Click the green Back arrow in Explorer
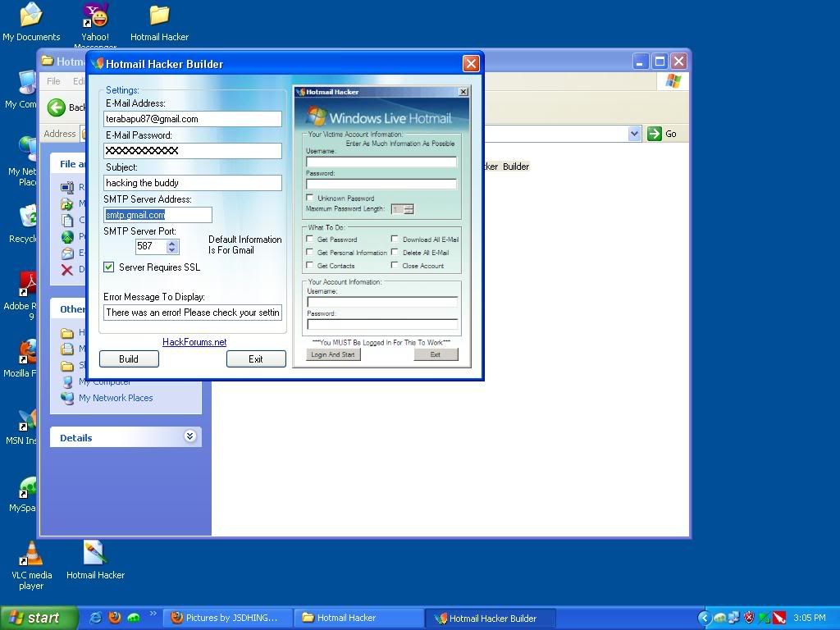The width and height of the screenshot is (840, 630). (57, 107)
